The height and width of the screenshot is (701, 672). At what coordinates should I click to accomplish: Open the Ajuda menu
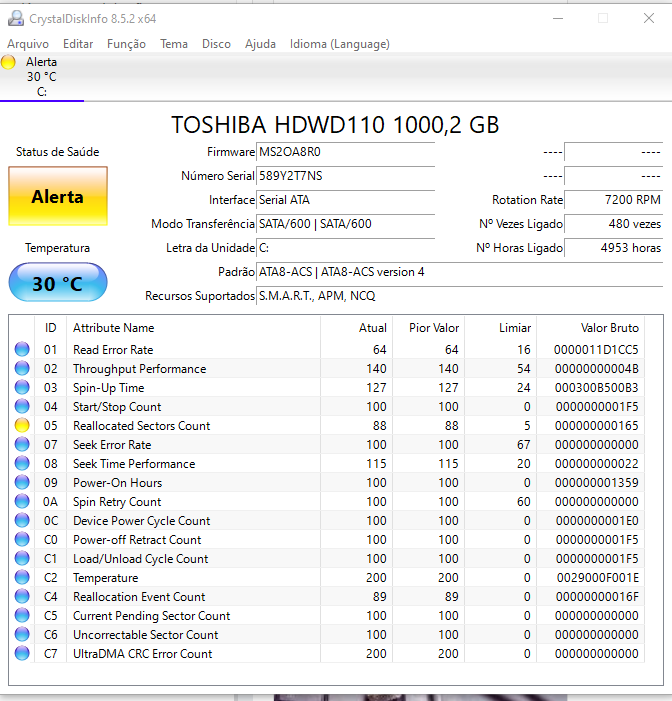click(x=260, y=44)
